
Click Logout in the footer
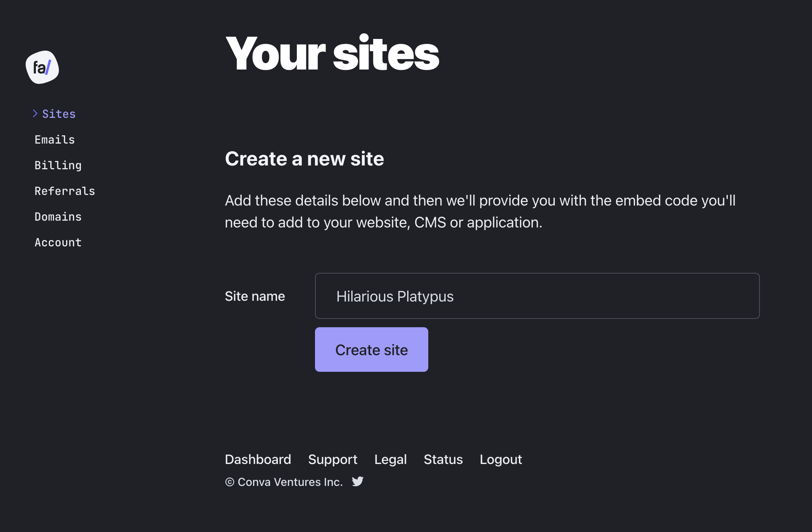coord(501,459)
